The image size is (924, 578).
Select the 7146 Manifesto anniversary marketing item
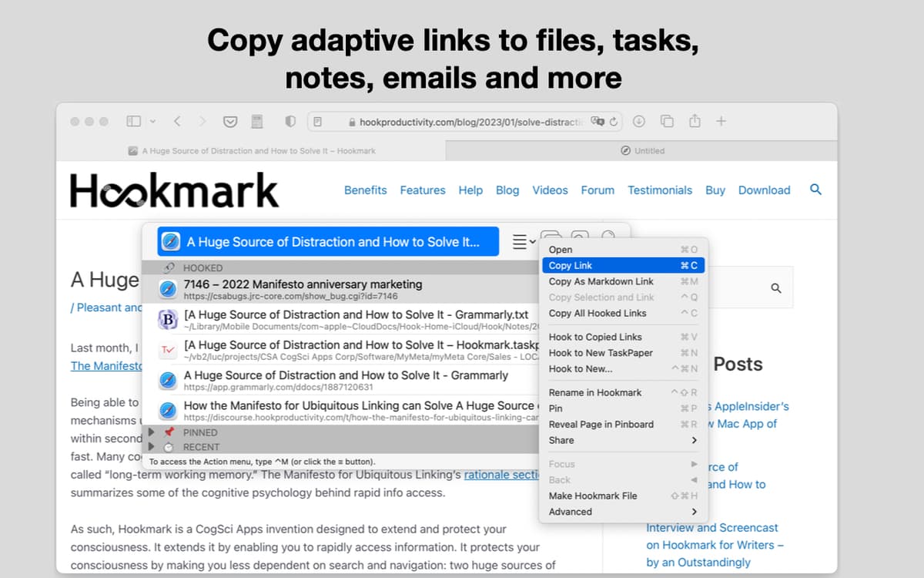point(339,289)
